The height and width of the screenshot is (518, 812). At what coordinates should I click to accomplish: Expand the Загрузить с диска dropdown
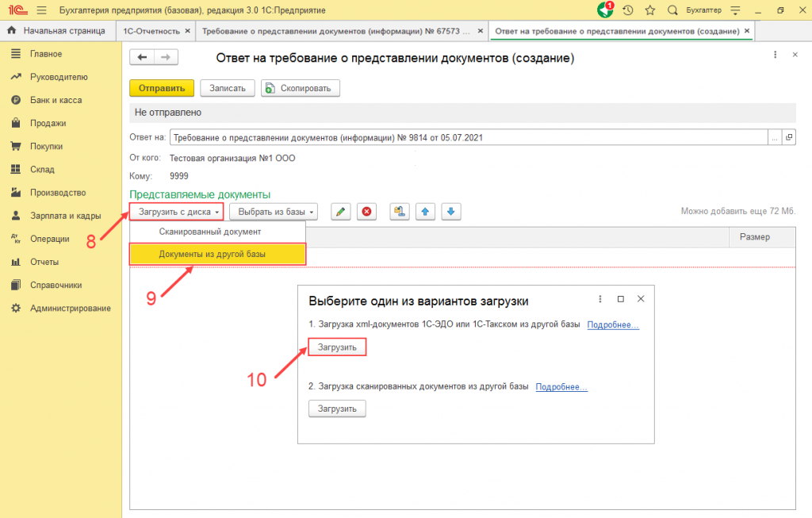tap(176, 212)
